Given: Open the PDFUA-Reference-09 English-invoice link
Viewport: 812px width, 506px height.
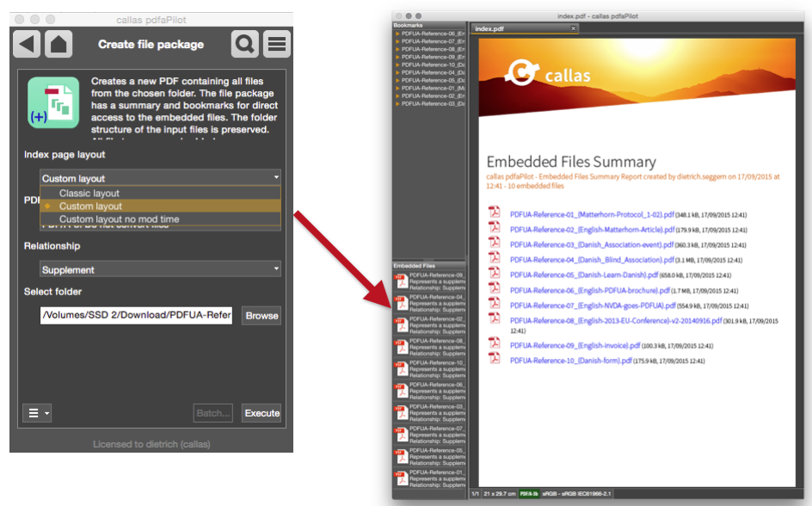Looking at the screenshot, I should click(x=575, y=345).
